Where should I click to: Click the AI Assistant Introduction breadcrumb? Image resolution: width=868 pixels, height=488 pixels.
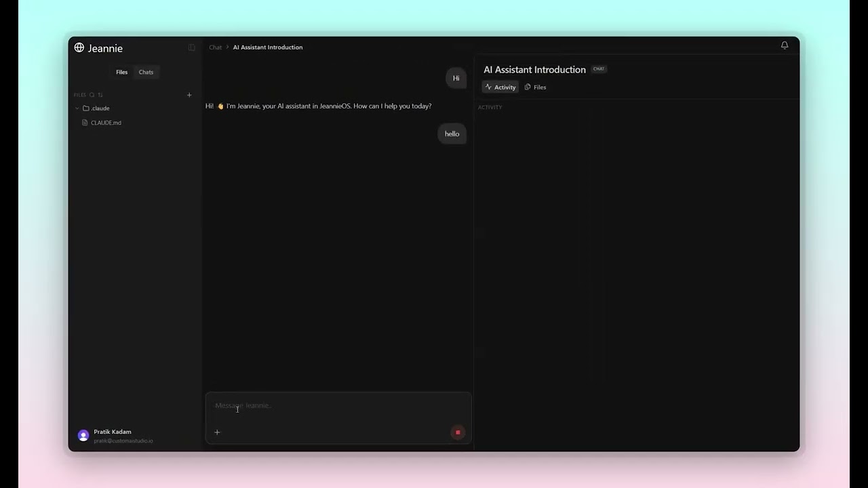pos(268,47)
